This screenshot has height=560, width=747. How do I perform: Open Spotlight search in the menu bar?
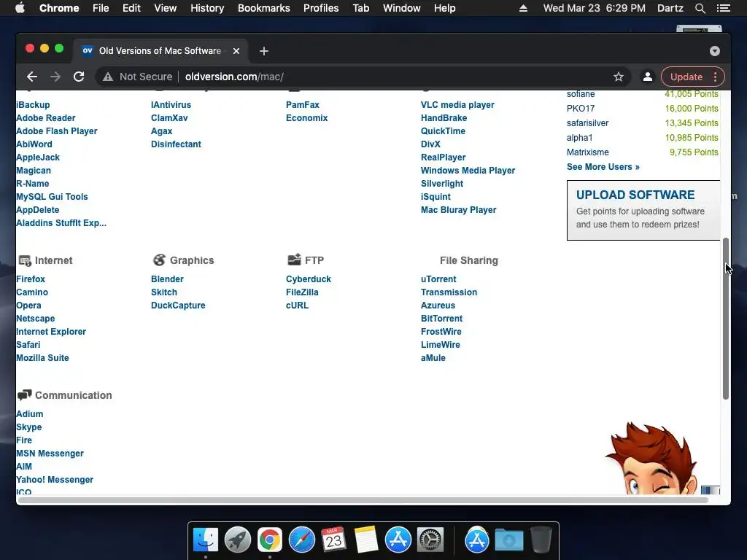coord(700,8)
